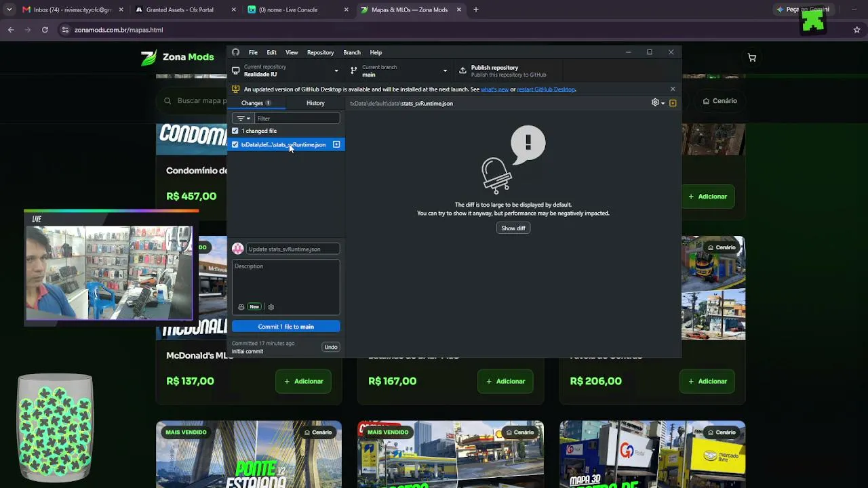Click the yellow modified-file indicator in diff header
The height and width of the screenshot is (488, 868).
[673, 103]
